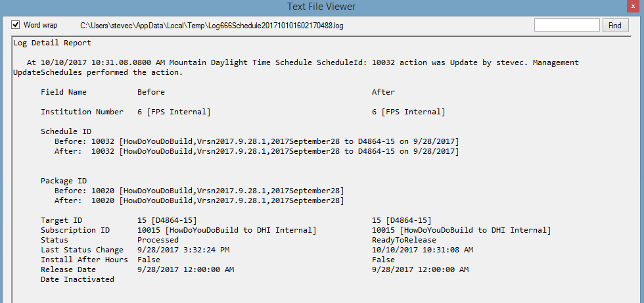Click the ReadyToRelease status value
The height and width of the screenshot is (303, 644).
(x=399, y=240)
